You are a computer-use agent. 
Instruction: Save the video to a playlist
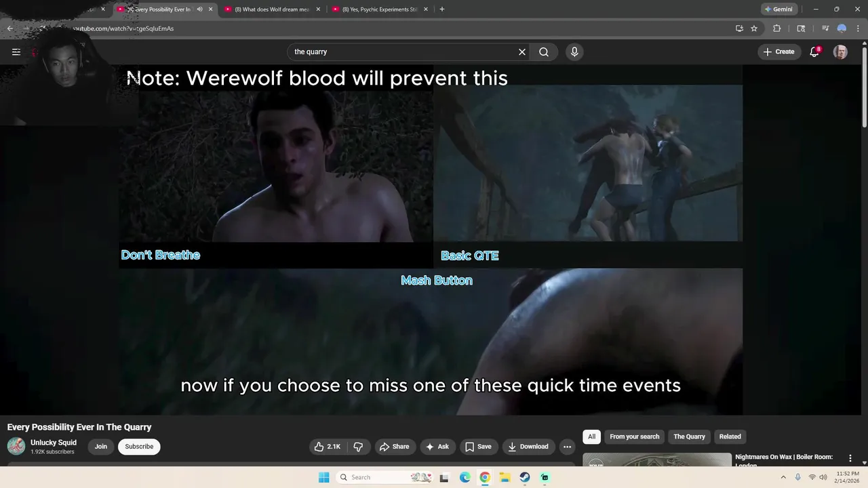coord(478,447)
